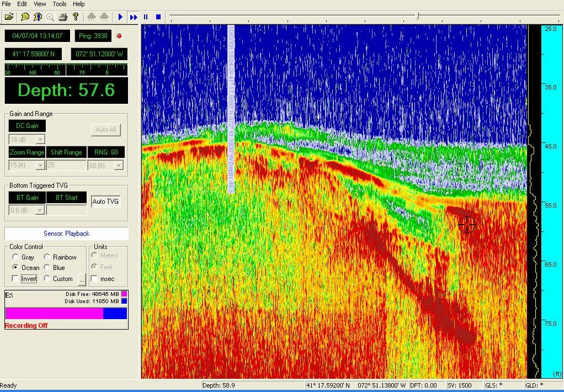Open the RNG 60 (ft) dropdown

[x=119, y=165]
